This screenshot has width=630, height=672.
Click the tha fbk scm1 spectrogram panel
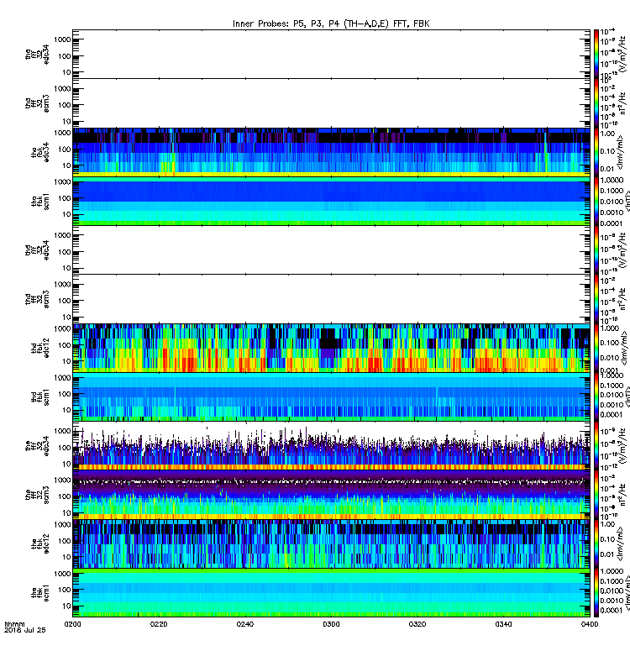tap(331, 201)
